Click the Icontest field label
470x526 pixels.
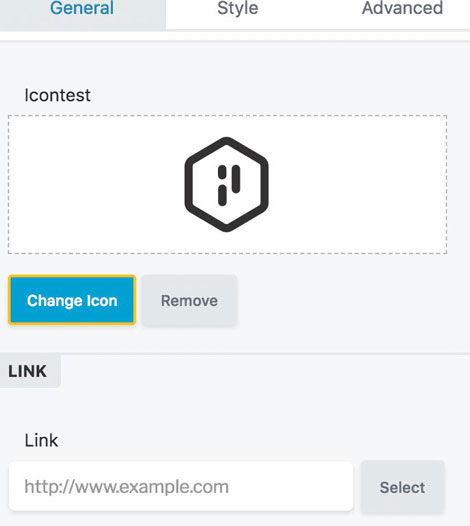click(x=57, y=95)
